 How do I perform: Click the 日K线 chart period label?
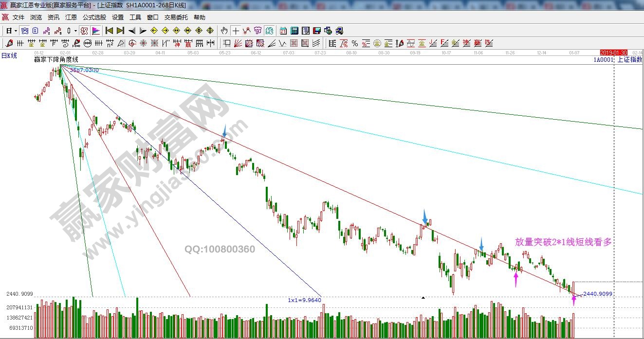(9, 56)
